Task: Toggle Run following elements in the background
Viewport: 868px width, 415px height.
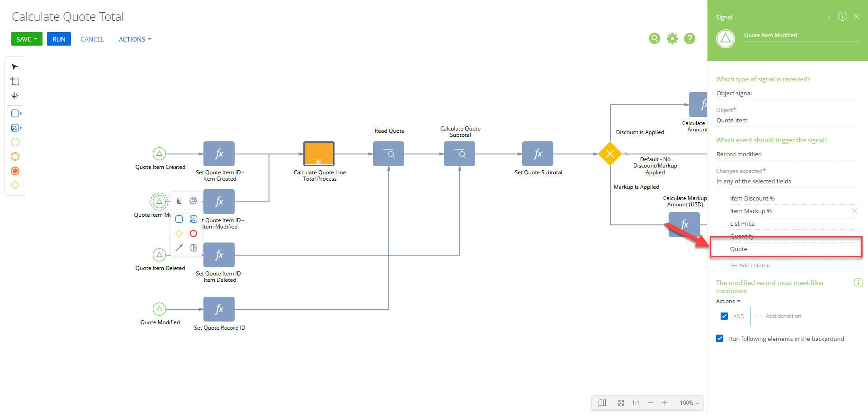Action: click(x=720, y=339)
